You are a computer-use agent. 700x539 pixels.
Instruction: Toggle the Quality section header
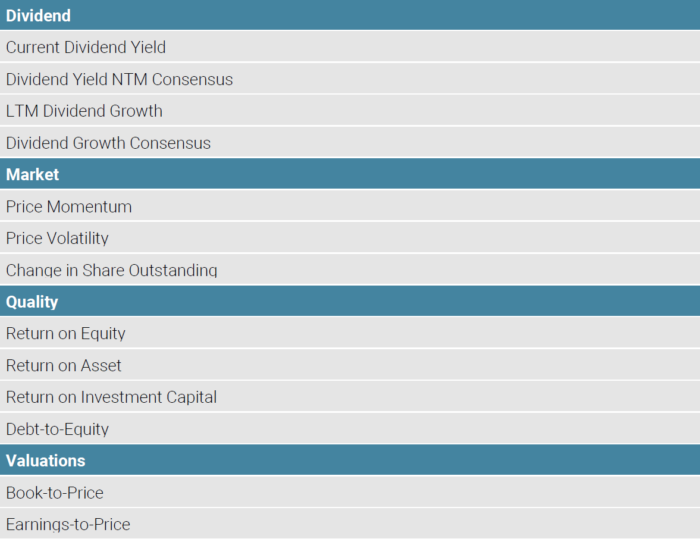pyautogui.click(x=32, y=302)
